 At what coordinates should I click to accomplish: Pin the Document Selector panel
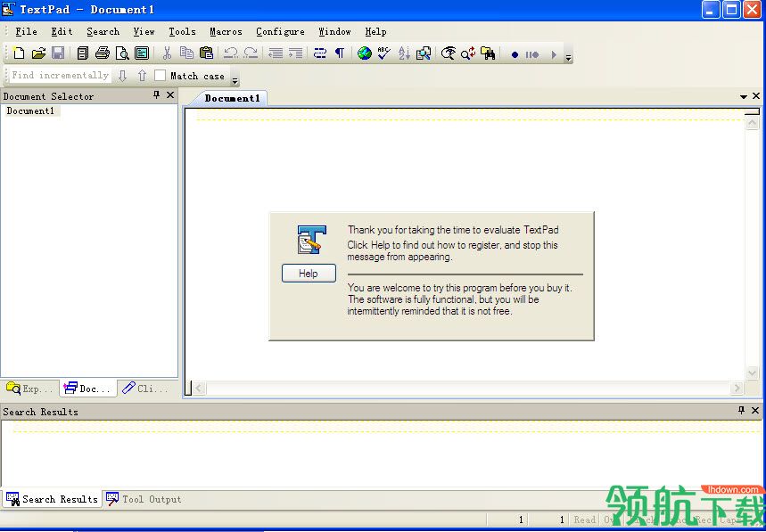point(156,94)
